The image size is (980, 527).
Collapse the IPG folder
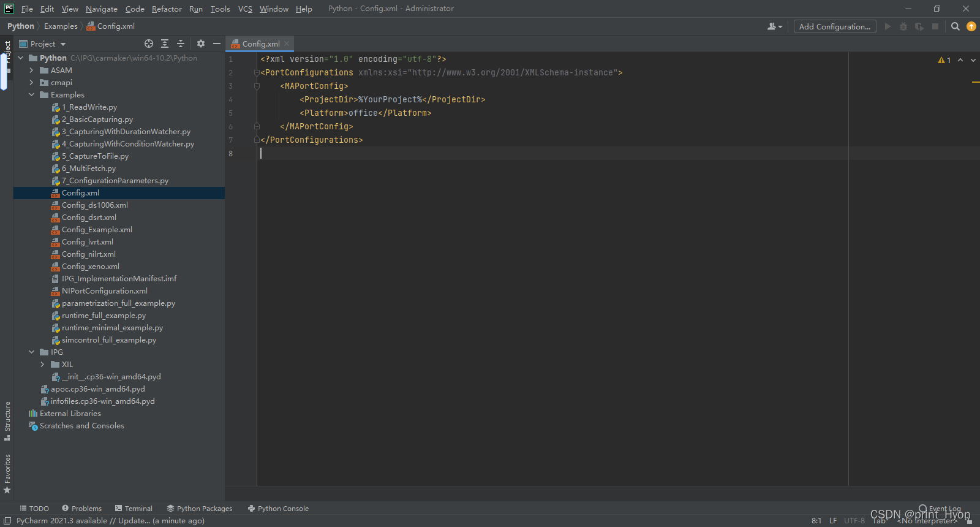pos(32,352)
